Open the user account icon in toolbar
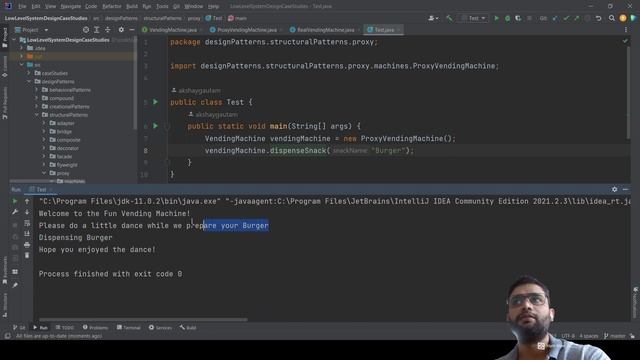 tap(433, 18)
